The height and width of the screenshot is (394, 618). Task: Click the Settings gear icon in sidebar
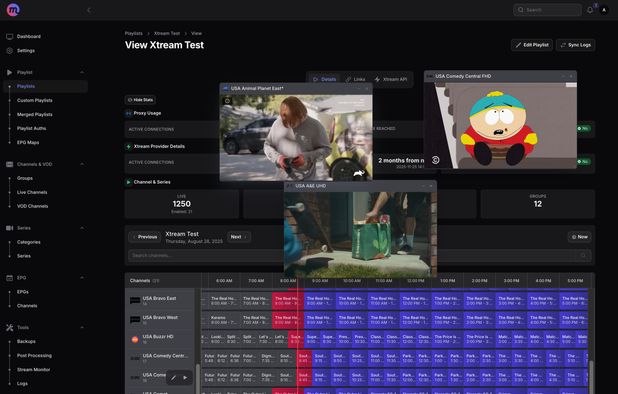click(x=9, y=50)
